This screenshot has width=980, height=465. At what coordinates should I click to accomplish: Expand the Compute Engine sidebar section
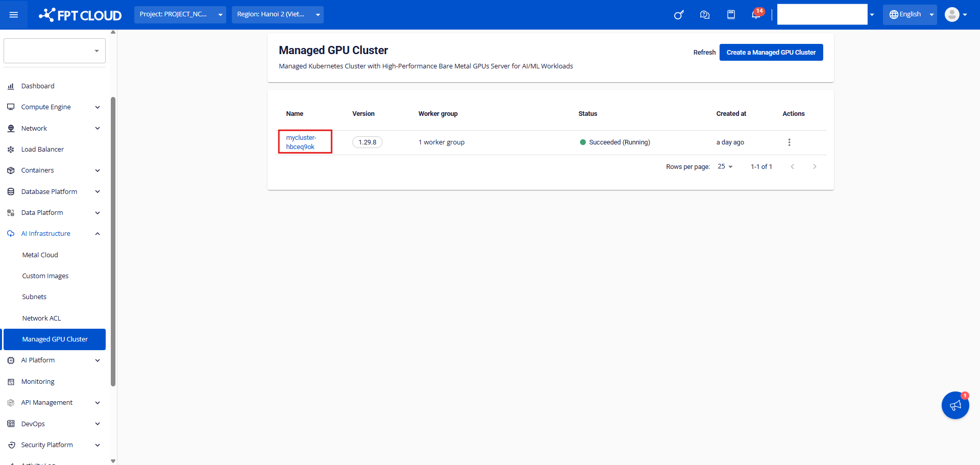(54, 107)
